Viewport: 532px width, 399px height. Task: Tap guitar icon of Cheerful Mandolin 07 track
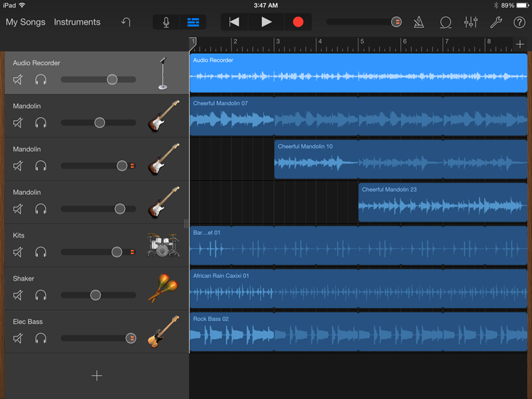[x=164, y=116]
